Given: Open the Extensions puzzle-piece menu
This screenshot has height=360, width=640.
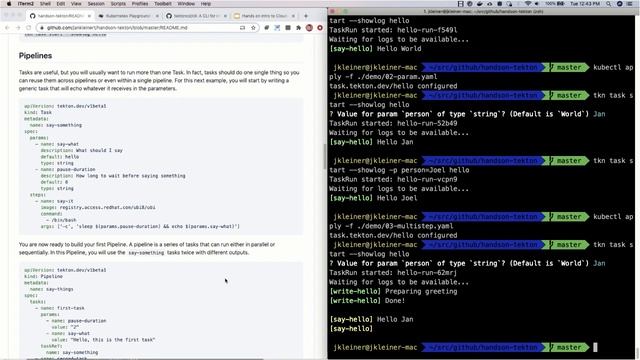Looking at the screenshot, I should coord(298,28).
